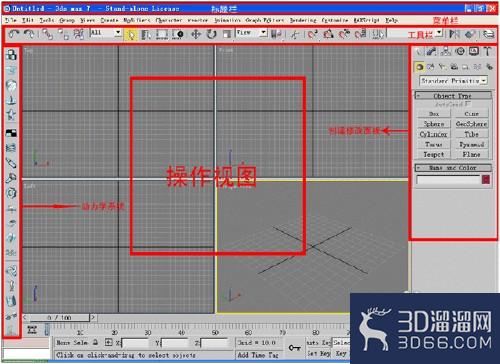Select the Geometry category icon
Viewport: 500px width, 364px height.
point(419,67)
